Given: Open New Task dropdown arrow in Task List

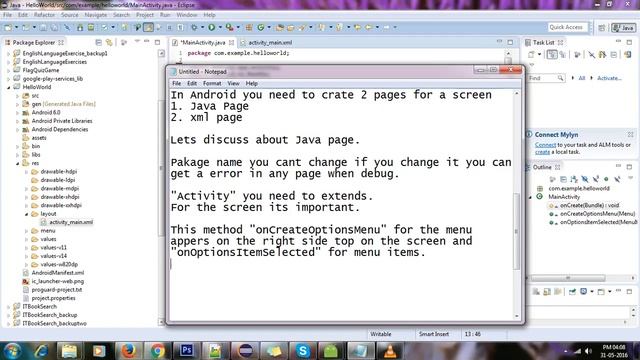Looking at the screenshot, I should (539, 54).
